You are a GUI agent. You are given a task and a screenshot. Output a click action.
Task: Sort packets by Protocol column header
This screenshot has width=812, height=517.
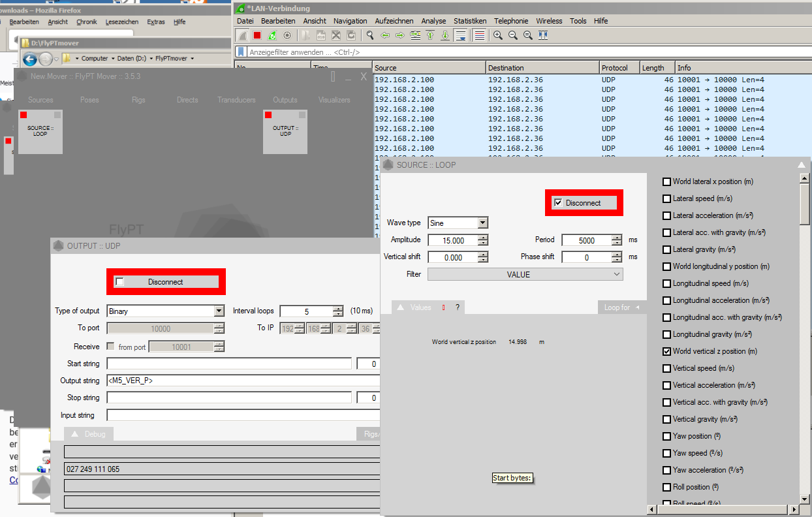click(619, 68)
